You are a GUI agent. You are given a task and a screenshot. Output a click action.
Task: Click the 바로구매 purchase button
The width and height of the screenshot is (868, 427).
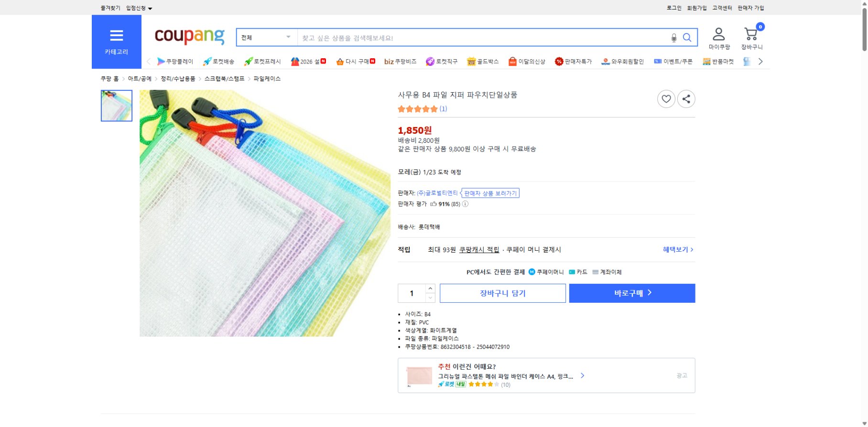tap(632, 293)
